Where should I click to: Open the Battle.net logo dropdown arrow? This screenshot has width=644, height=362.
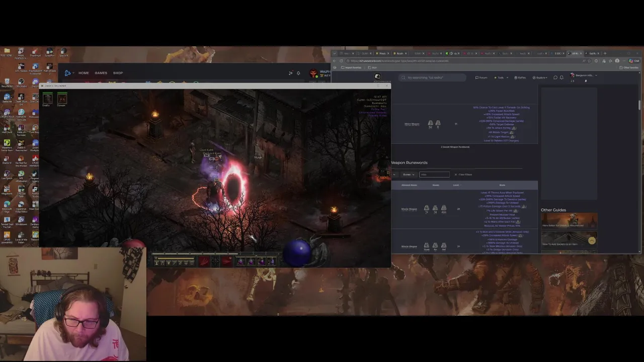(x=73, y=73)
